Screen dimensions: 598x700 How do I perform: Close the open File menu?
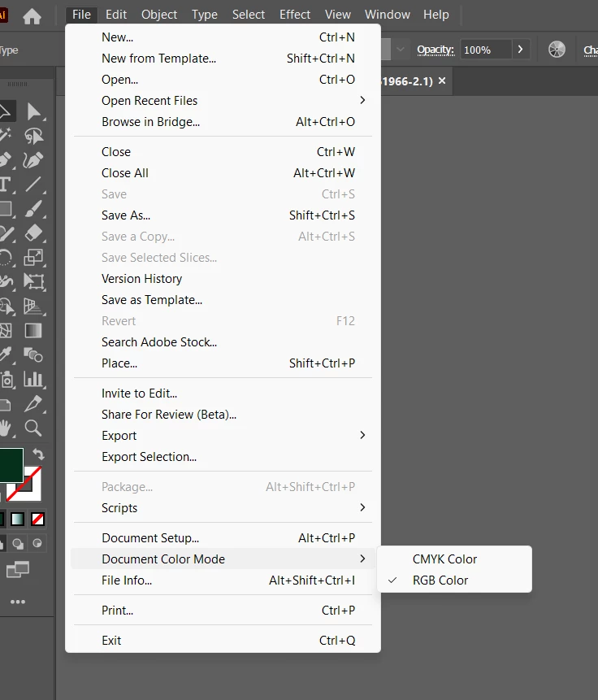click(81, 15)
